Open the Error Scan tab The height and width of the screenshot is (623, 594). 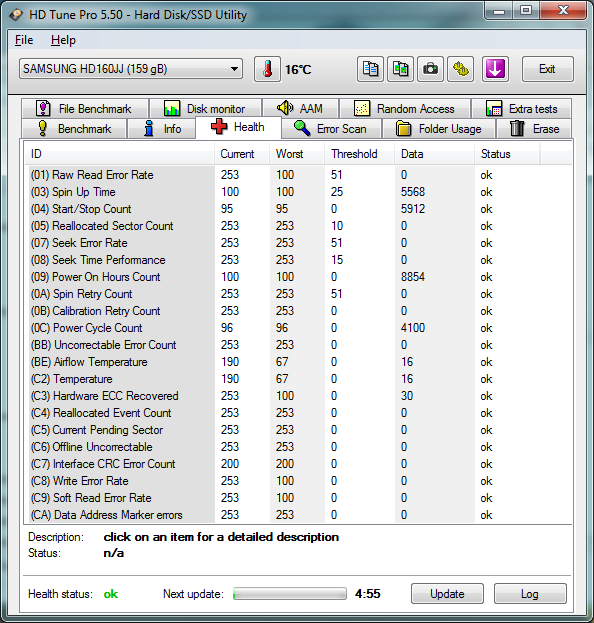[331, 129]
